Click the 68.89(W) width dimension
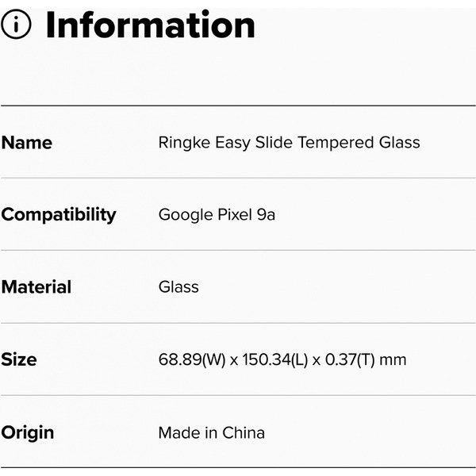 click(192, 360)
